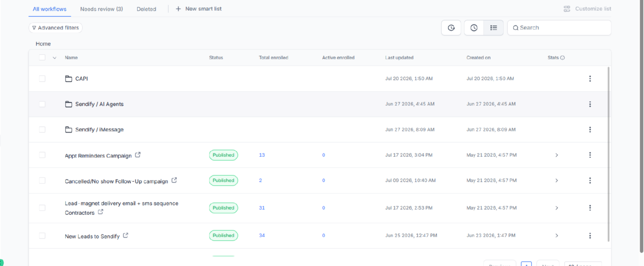This screenshot has height=266, width=644.
Task: Open Cancelled/No show Follow-Up campaign external link icon
Action: tap(174, 180)
